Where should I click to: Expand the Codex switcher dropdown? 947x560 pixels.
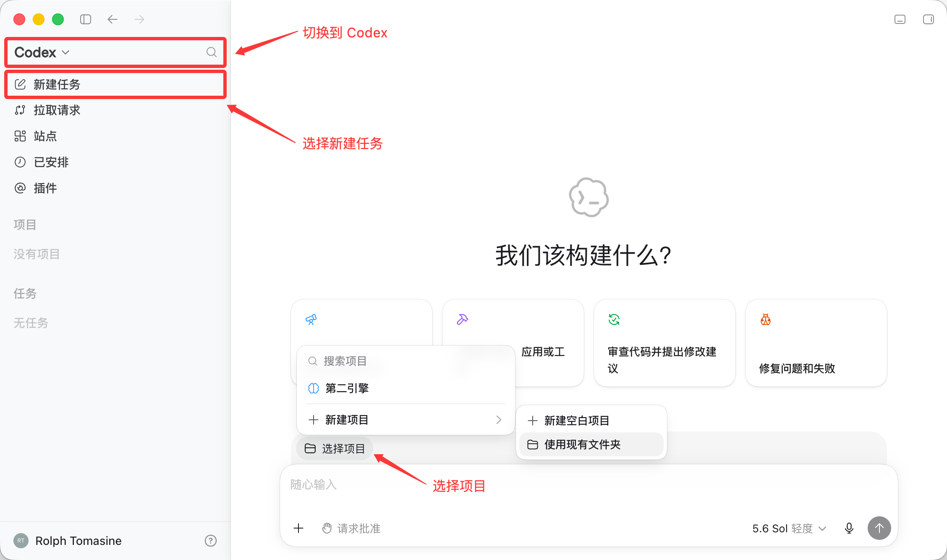pos(42,52)
